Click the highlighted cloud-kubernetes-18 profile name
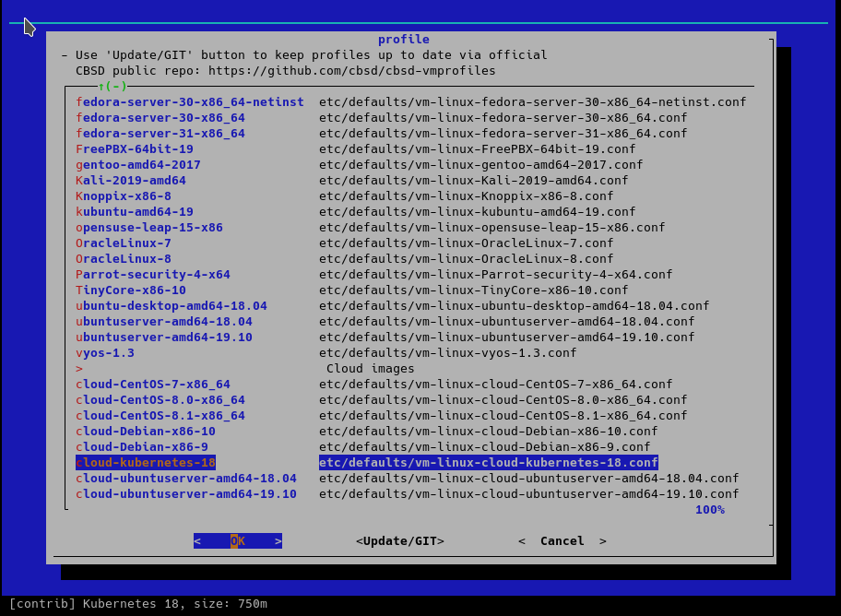The image size is (841, 616). pyautogui.click(x=146, y=463)
